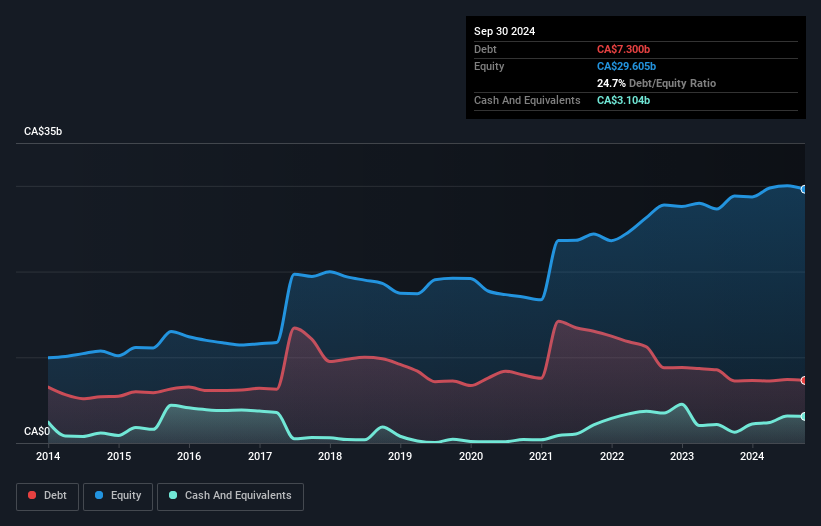Click the 2016 x-axis label
Screen dimensions: 821x526
[189, 456]
